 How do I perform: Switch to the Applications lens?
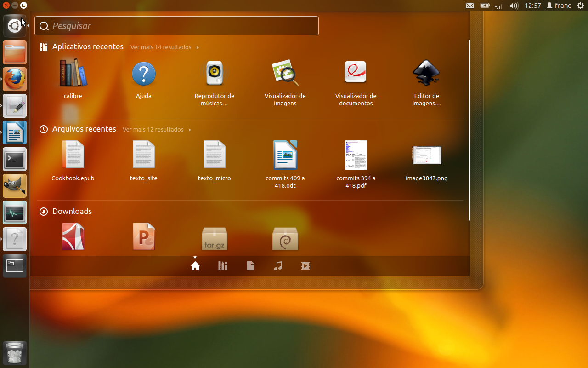(x=223, y=266)
